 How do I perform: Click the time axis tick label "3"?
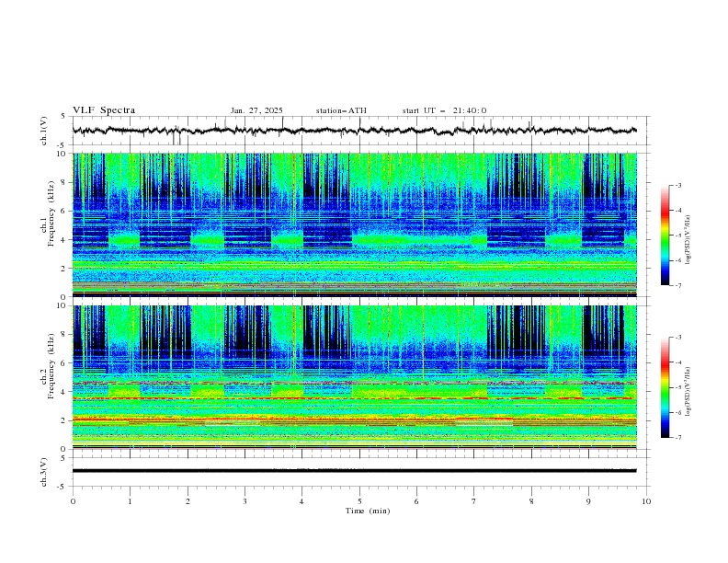[245, 501]
